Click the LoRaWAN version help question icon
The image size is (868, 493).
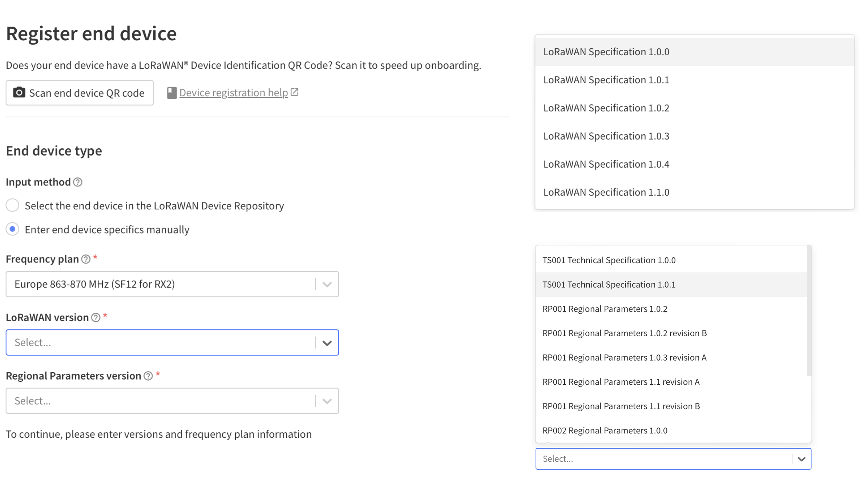coord(96,318)
